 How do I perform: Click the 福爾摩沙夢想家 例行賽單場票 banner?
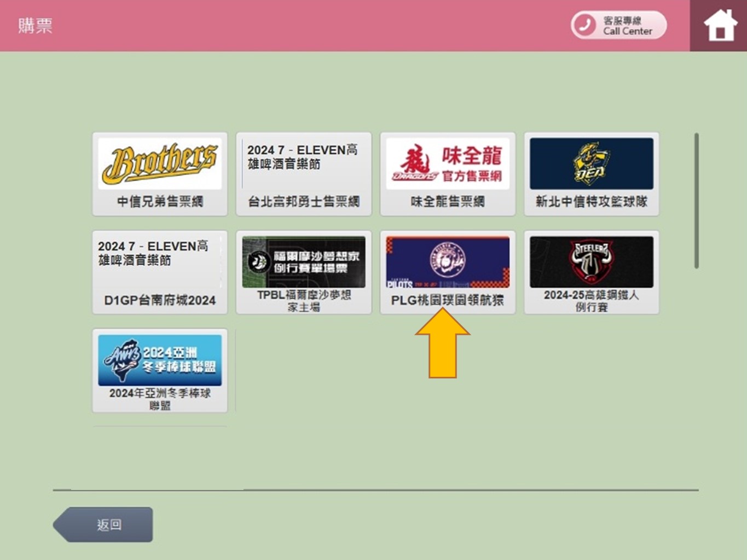[304, 262]
